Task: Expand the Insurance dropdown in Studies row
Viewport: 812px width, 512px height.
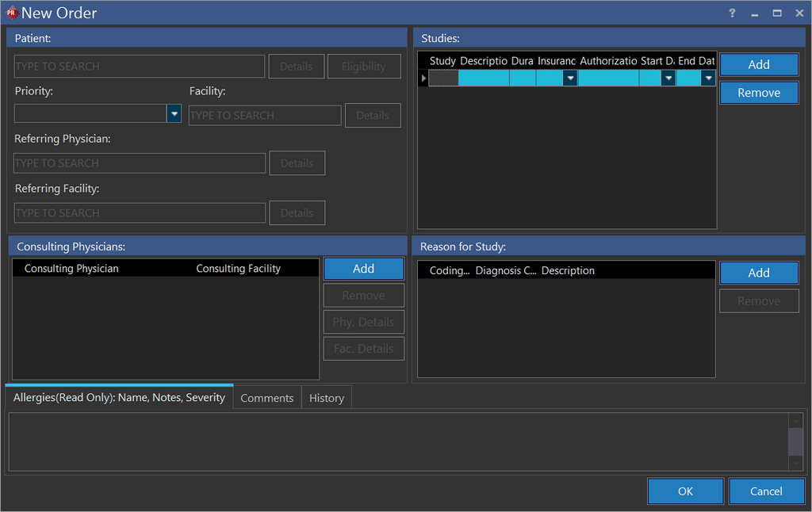Action: click(x=569, y=78)
